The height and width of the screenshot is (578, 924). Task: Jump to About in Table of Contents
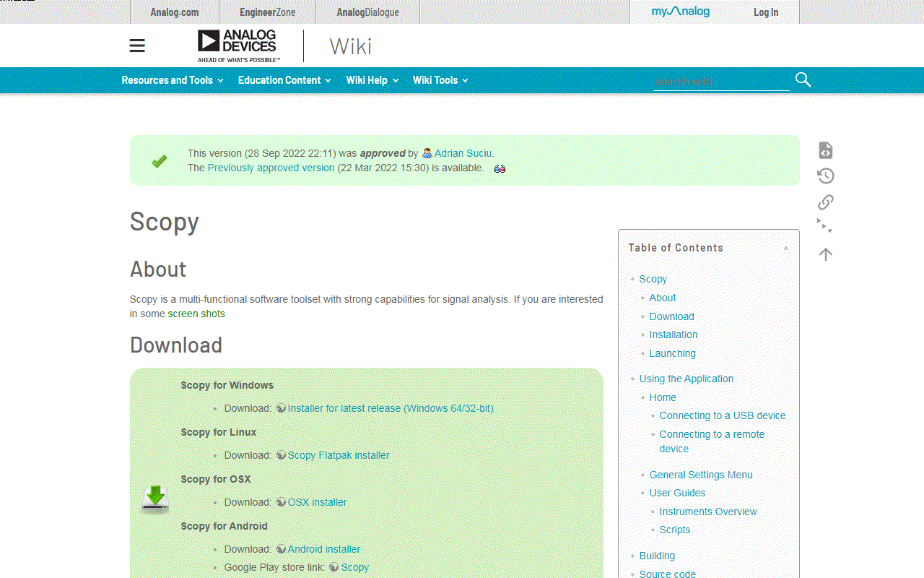tap(663, 298)
